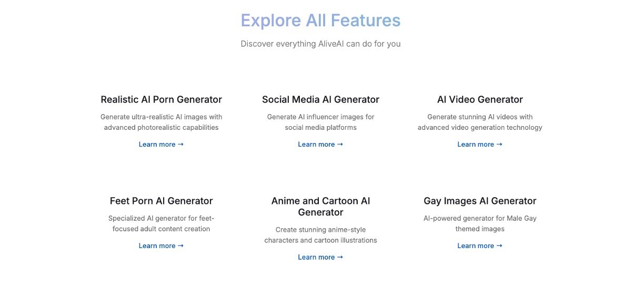The height and width of the screenshot is (287, 644).
Task: Follow Learn more link for Social Media AI Generator
Action: 320,145
